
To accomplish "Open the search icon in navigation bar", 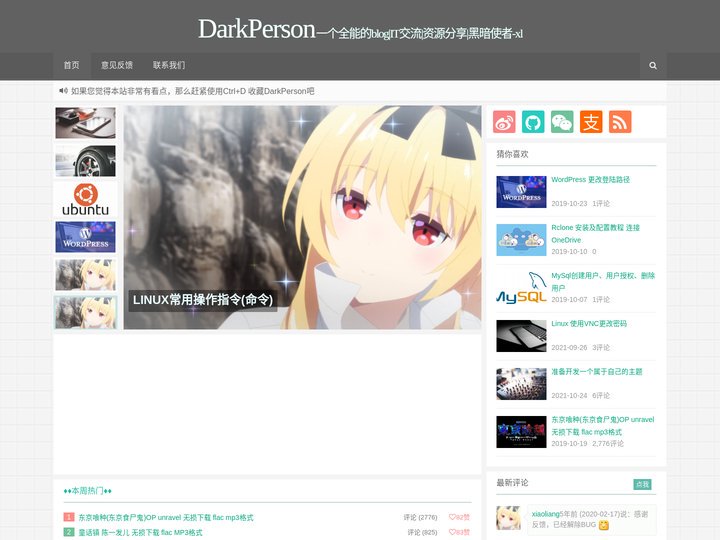I will point(652,66).
